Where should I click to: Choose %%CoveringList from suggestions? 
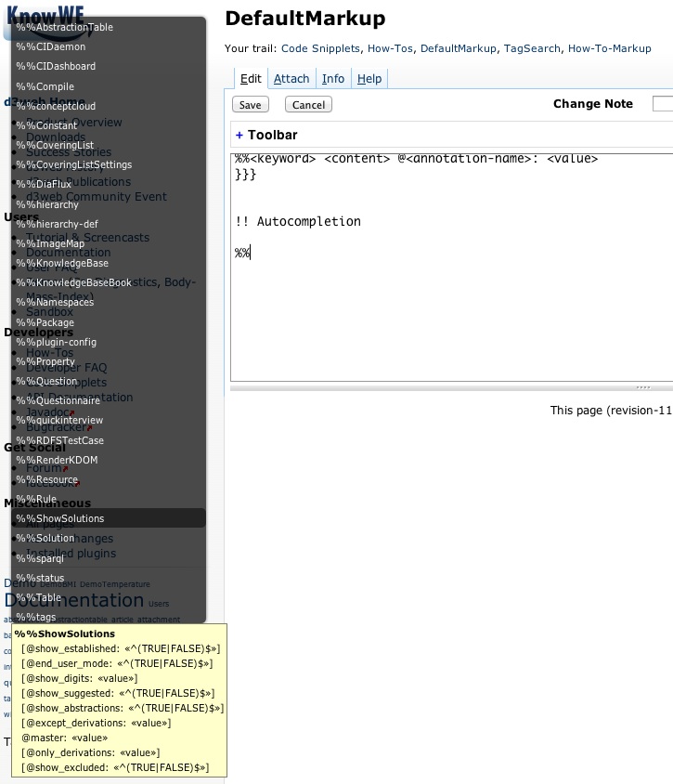coord(109,145)
